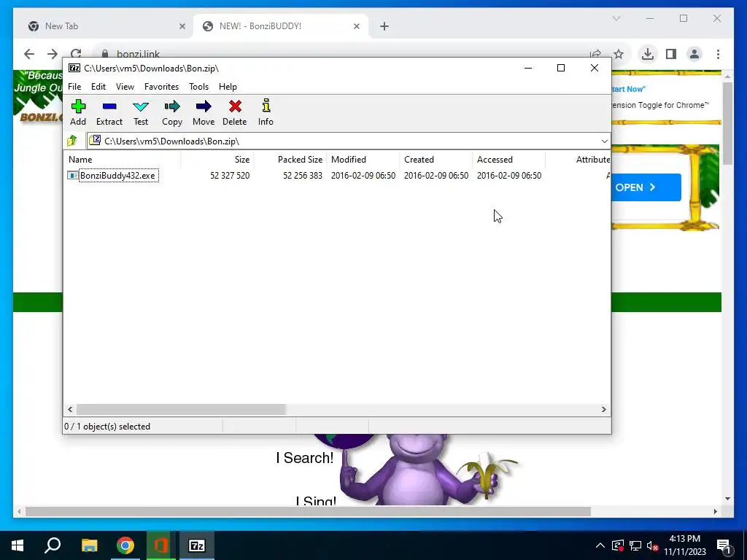Open Chrome downloads icon
The image size is (747, 560).
[648, 54]
